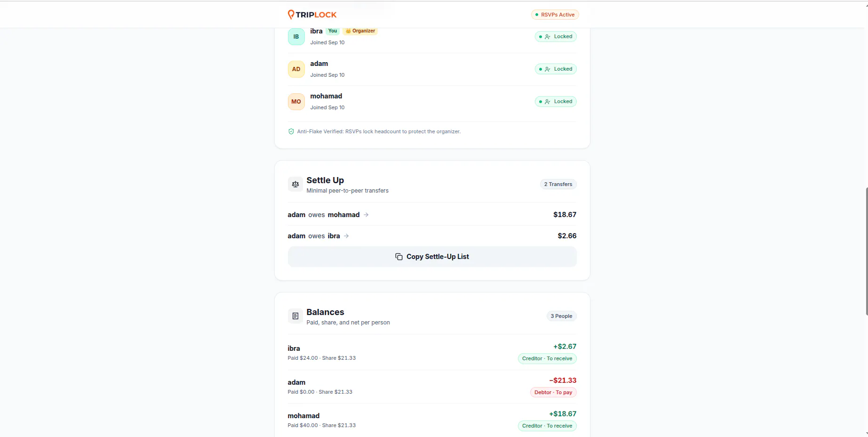Screen dimensions: 868x437
Task: Click adam's Locked status pill
Action: tap(556, 69)
